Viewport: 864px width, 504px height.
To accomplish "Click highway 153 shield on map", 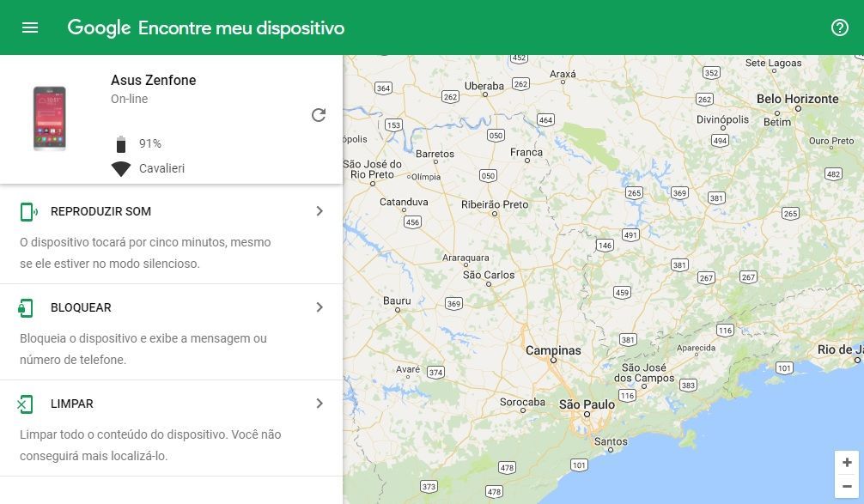I will (x=393, y=125).
